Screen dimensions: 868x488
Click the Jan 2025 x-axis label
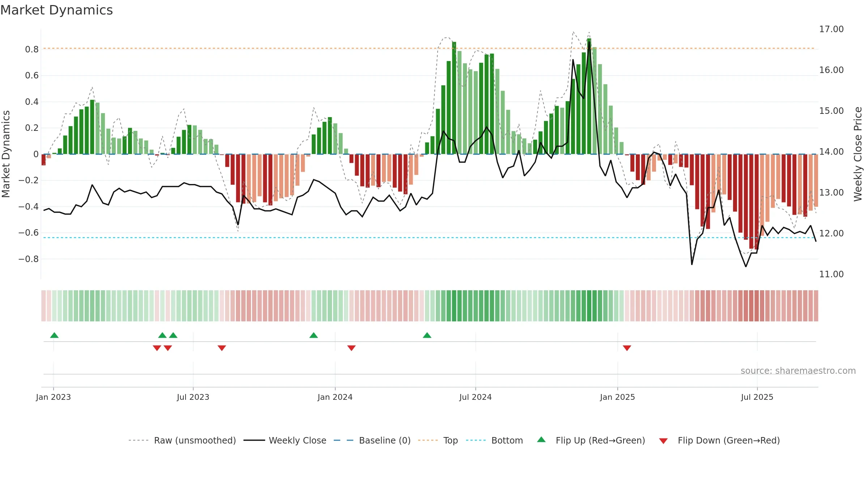[x=618, y=397]
